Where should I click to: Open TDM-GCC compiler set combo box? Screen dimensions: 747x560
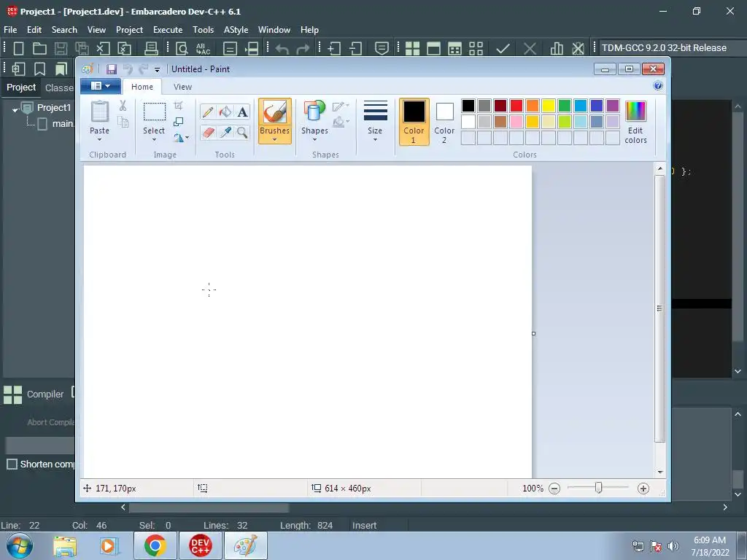[x=667, y=48]
